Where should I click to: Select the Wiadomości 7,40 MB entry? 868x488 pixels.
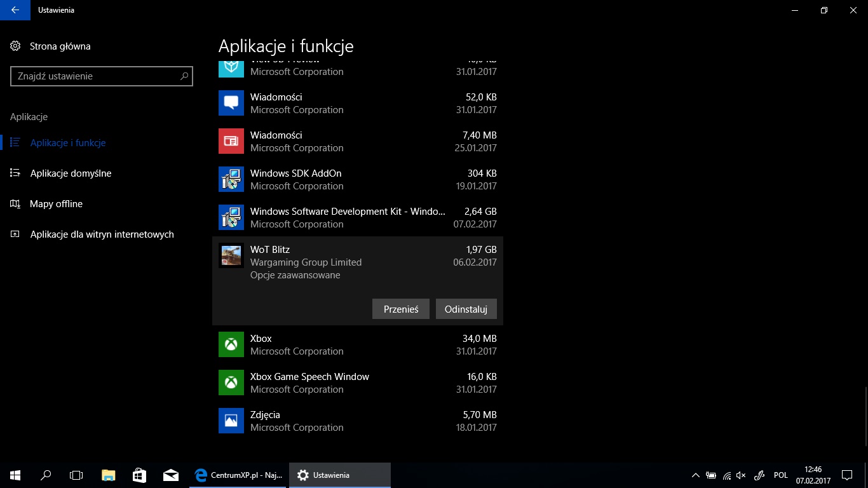[x=358, y=141]
